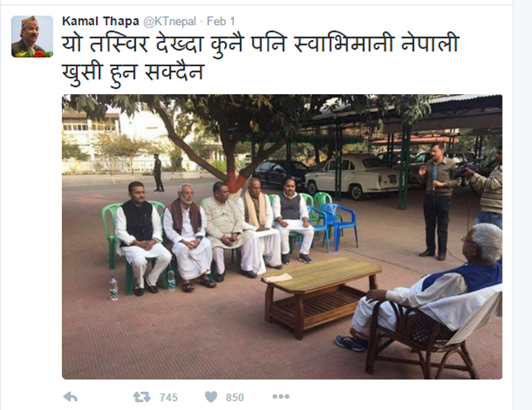Click the blue plastic chair in the photo
532x410 pixels.
(x=338, y=226)
